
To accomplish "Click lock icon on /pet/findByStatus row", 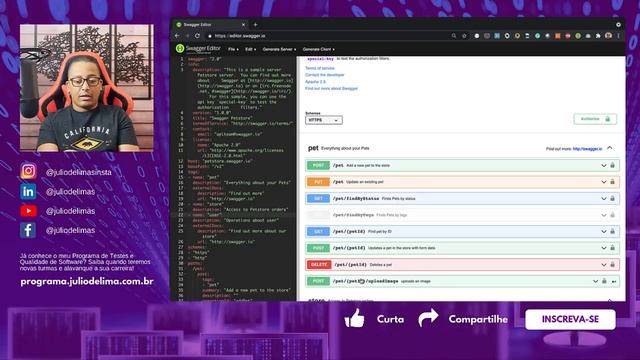I will coord(612,198).
